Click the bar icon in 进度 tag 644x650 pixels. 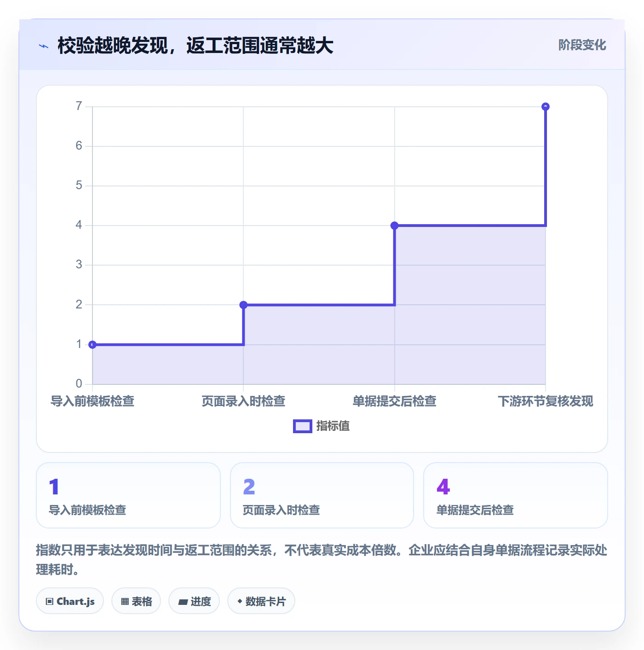pyautogui.click(x=183, y=602)
